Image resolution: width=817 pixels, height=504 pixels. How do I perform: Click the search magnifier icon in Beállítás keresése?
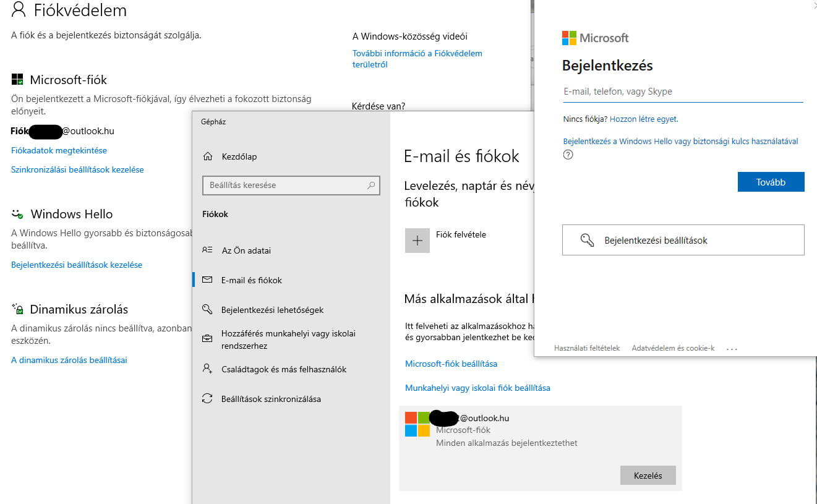pyautogui.click(x=371, y=185)
